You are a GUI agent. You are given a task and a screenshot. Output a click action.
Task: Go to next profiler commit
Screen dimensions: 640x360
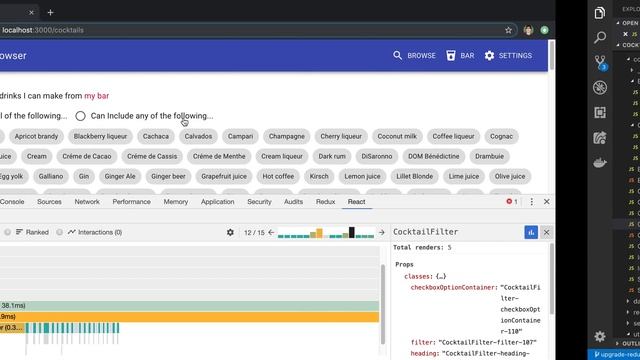382,232
